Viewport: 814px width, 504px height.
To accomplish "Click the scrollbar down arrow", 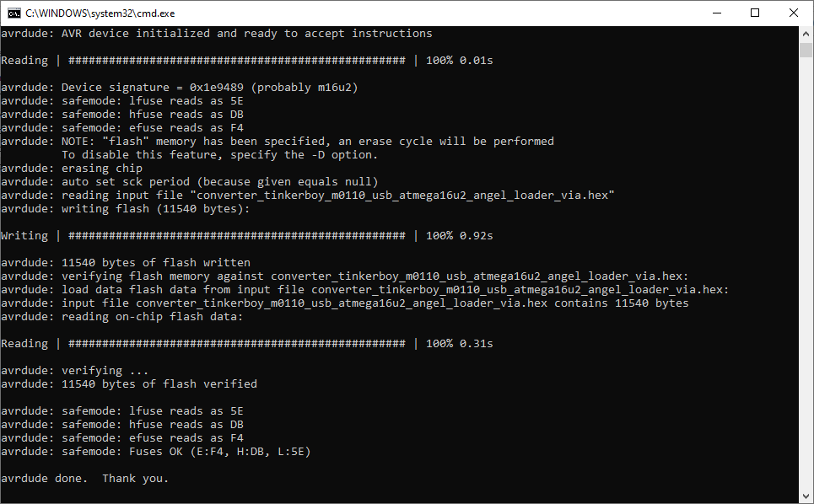I will coord(806,496).
